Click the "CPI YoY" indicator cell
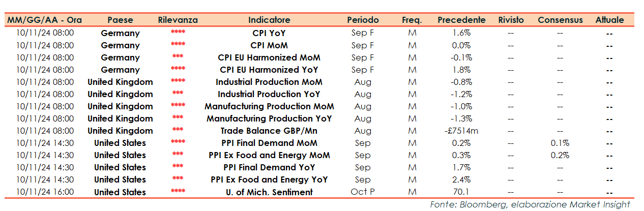 [x=269, y=33]
